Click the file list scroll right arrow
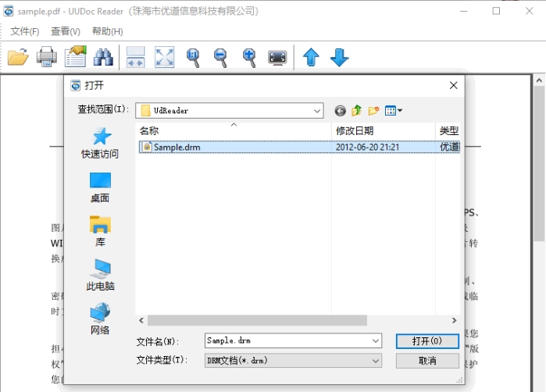 [x=454, y=320]
